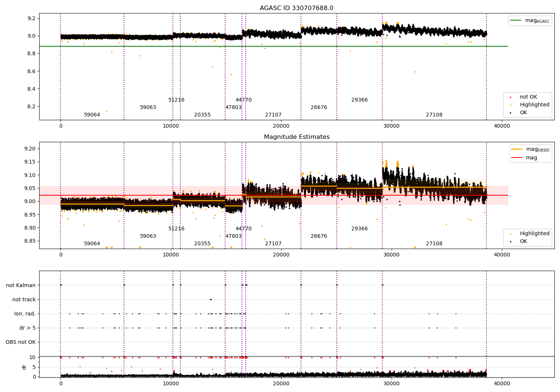
Task: Click the "OBS not OK" axis label
Action: [21, 342]
